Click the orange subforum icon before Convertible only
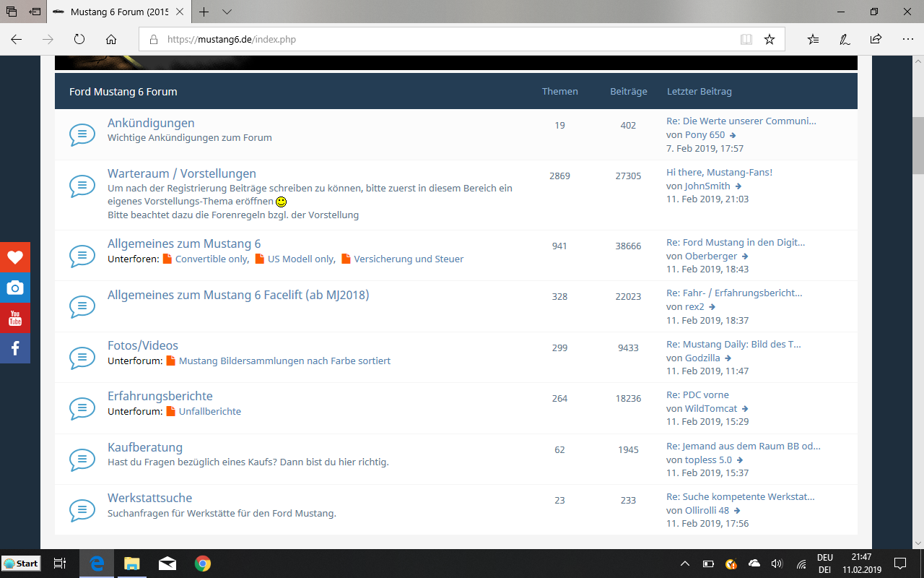The image size is (924, 578). (x=167, y=259)
